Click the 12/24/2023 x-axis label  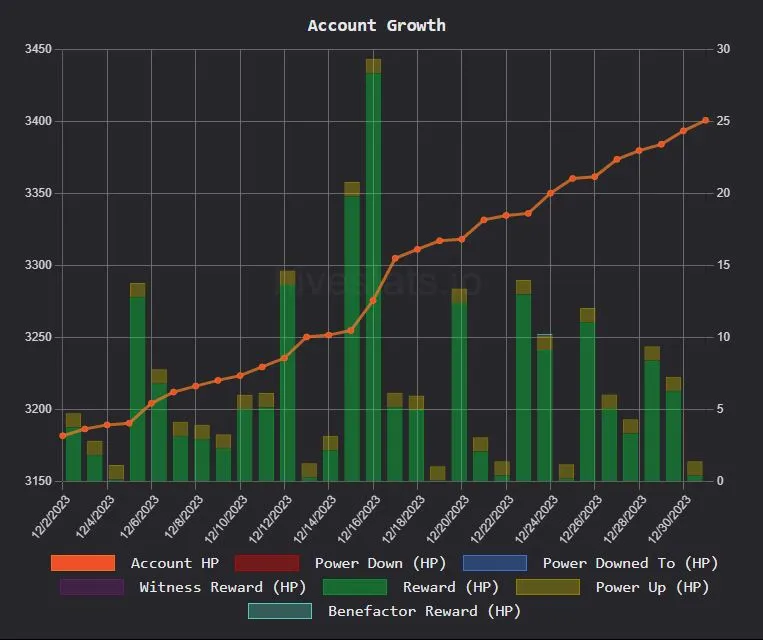(536, 519)
